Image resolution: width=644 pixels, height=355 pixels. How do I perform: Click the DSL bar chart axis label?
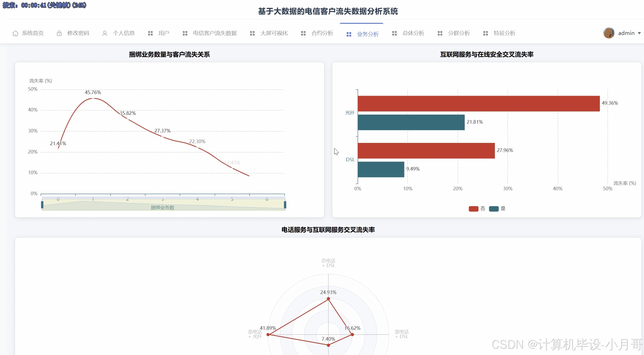pyautogui.click(x=350, y=160)
